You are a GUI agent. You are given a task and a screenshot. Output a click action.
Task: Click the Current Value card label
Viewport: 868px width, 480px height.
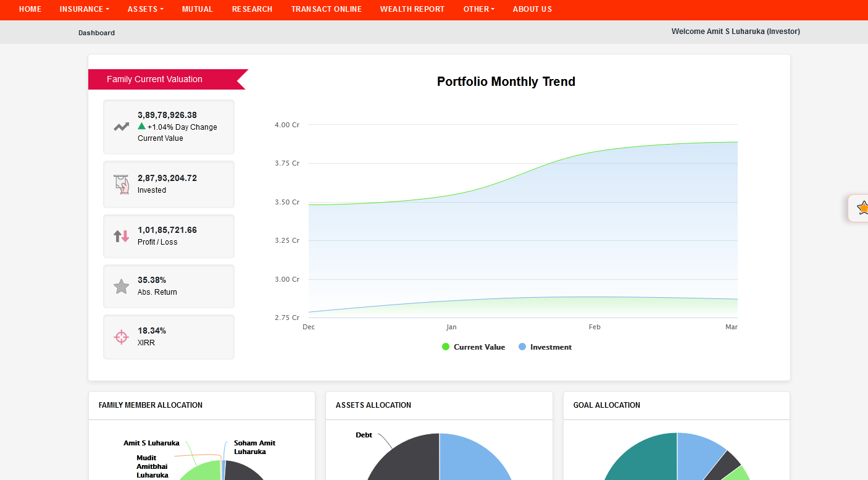tap(161, 138)
